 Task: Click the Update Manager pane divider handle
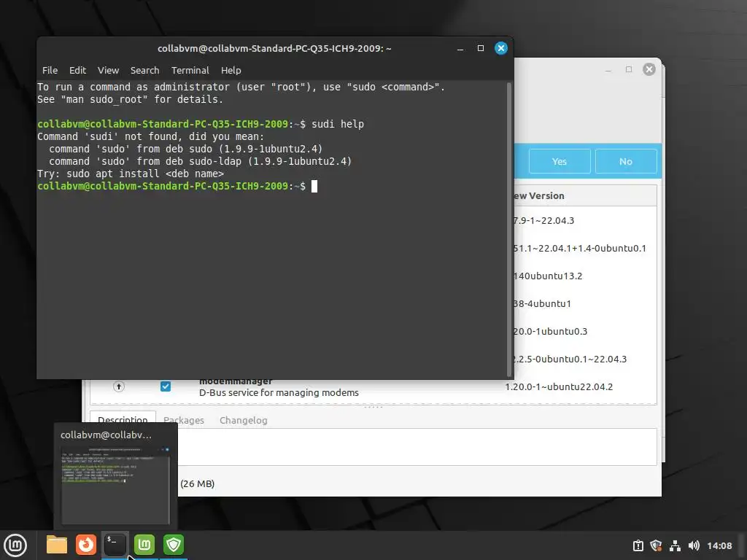[x=373, y=407]
